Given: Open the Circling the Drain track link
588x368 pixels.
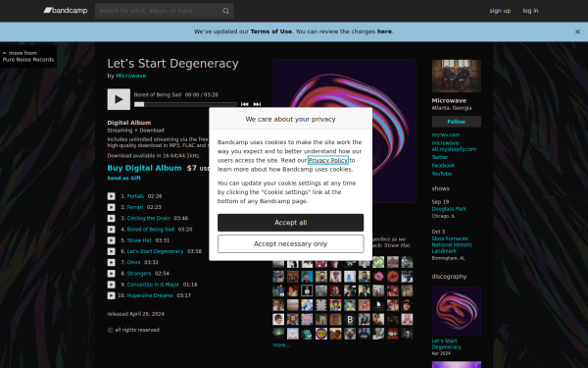Looking at the screenshot, I should [148, 218].
